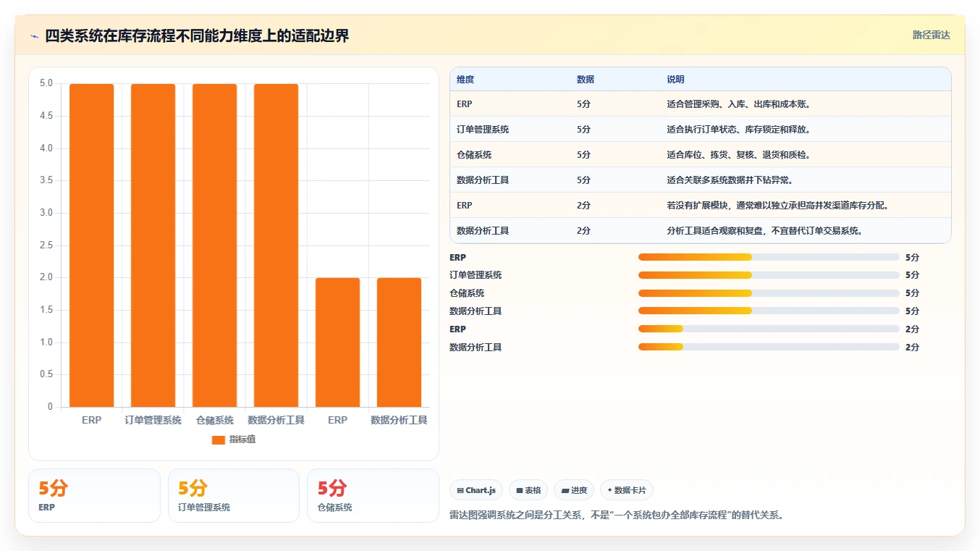Select cell 适合关联多系统数据并下钻异常。
This screenshot has height=551, width=980.
coord(730,180)
